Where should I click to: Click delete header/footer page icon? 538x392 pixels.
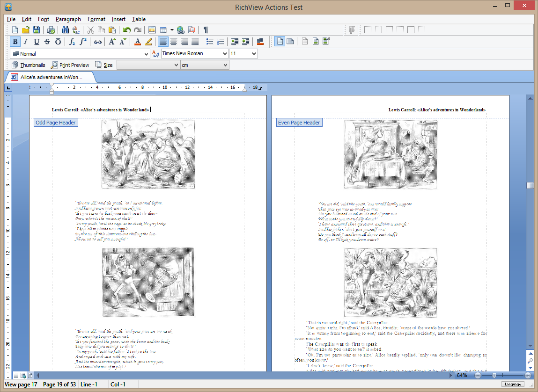click(326, 42)
